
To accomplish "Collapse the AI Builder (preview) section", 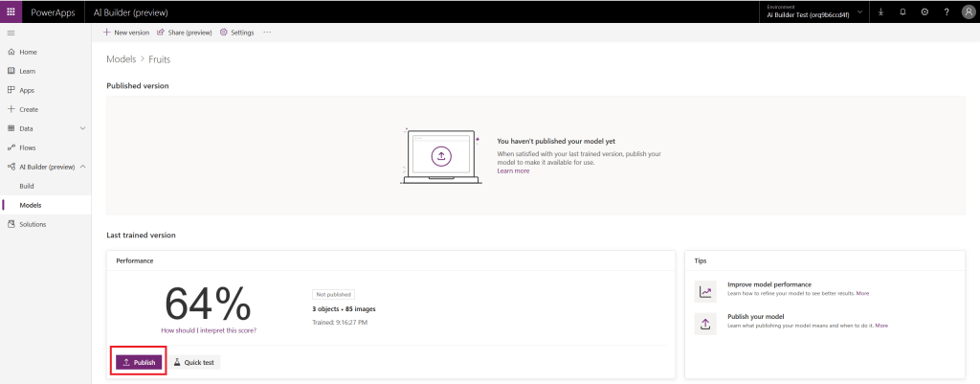I will coord(82,167).
